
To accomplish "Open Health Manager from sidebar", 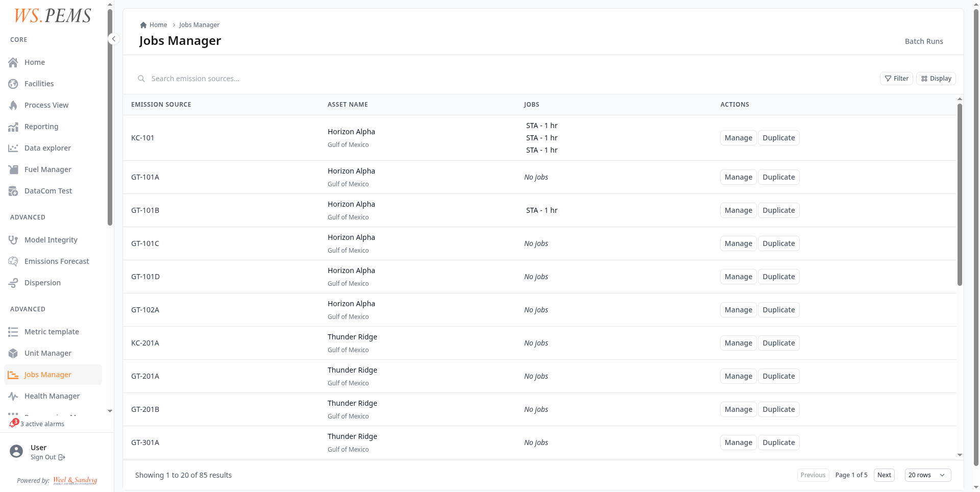I will point(52,396).
